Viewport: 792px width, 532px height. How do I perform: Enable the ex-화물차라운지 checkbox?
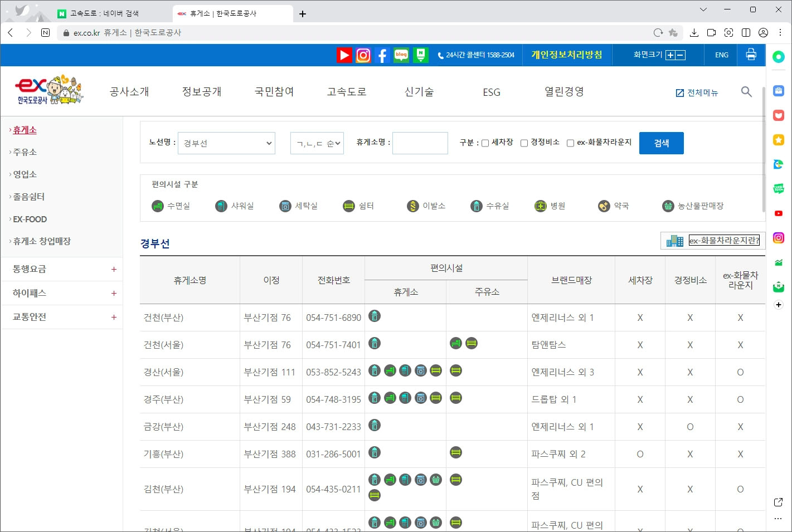[570, 143]
